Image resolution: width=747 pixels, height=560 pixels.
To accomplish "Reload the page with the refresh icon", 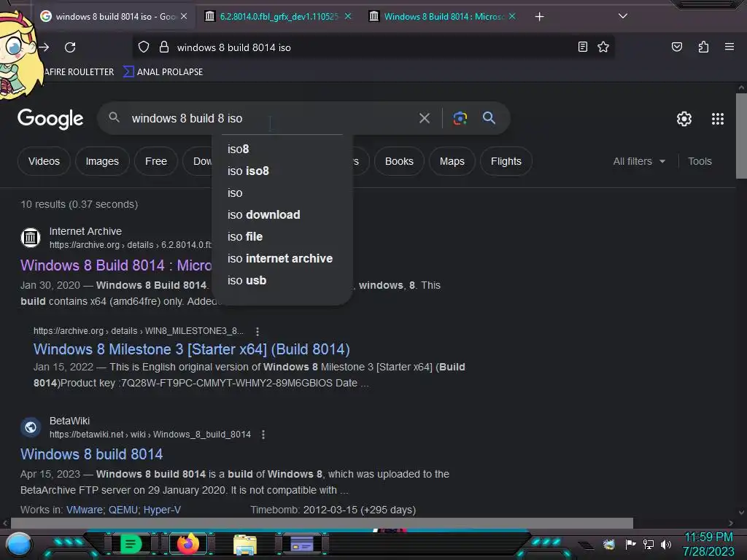I will tap(70, 47).
